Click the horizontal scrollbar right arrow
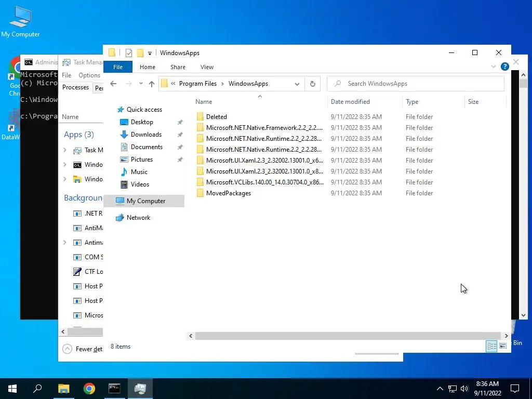This screenshot has width=532, height=399. pos(506,336)
